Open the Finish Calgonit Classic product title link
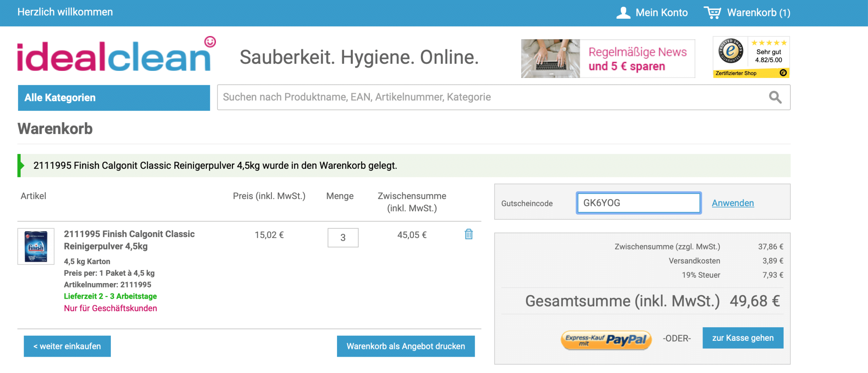868x373 pixels. 129,240
